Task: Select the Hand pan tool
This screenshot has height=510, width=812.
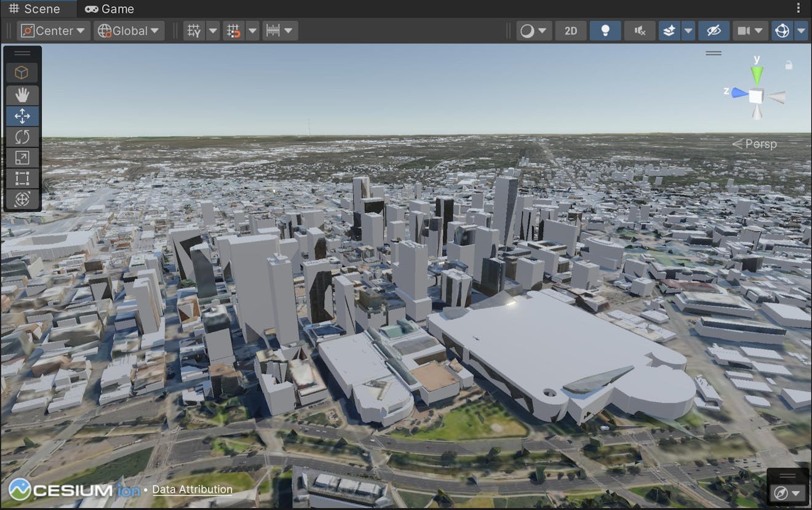Action: point(22,95)
